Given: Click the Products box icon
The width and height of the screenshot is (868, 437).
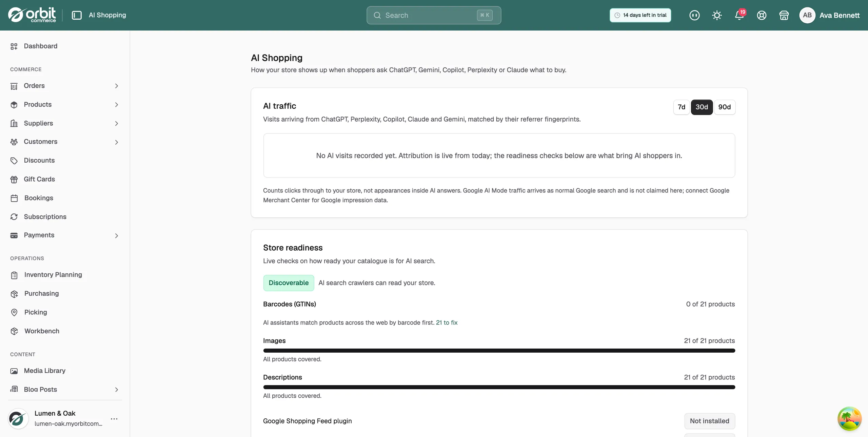Looking at the screenshot, I should (14, 105).
